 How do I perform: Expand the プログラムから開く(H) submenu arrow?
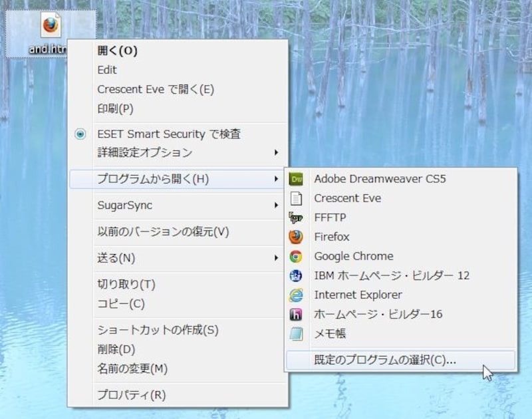(x=276, y=179)
